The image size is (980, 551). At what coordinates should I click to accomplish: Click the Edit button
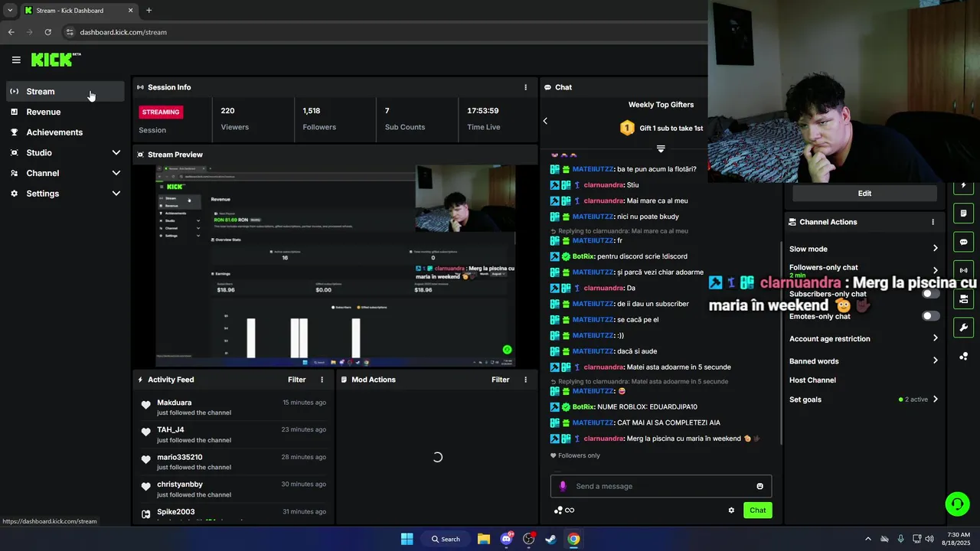[864, 194]
